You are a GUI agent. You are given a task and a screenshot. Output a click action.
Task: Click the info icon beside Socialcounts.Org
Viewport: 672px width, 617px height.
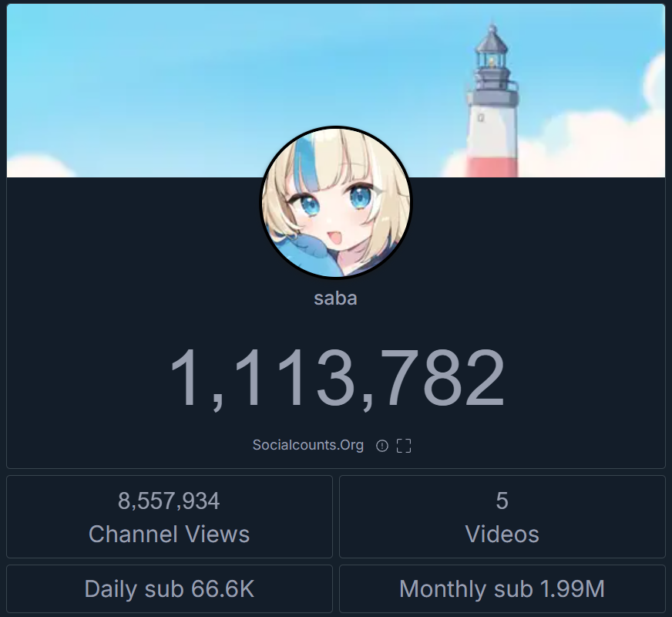(382, 446)
